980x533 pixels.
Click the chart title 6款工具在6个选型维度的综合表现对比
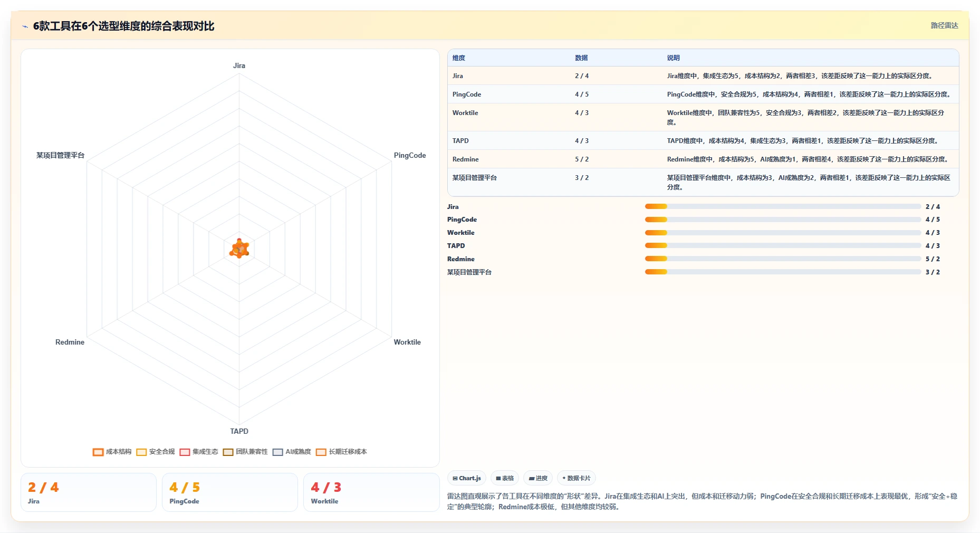[x=123, y=26]
